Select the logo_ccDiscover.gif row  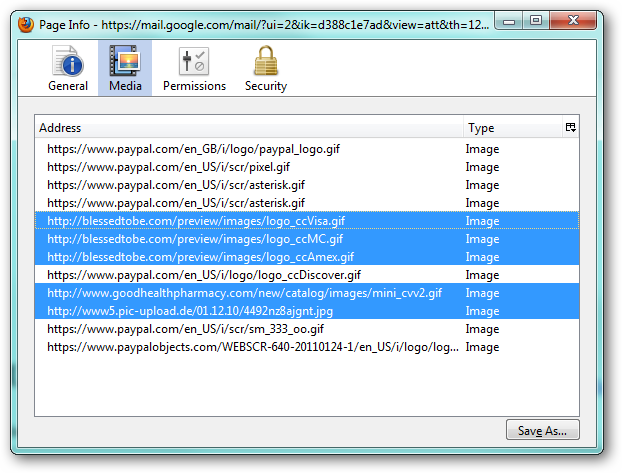307,275
